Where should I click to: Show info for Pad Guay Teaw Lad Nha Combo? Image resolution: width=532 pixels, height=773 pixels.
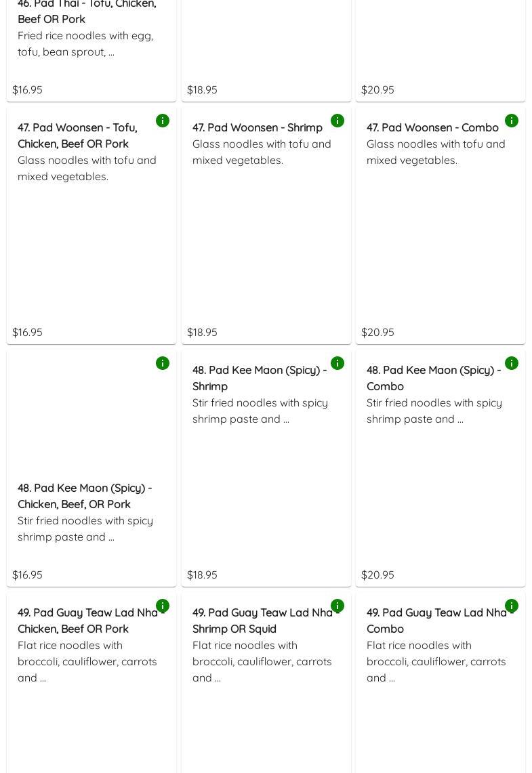point(512,606)
